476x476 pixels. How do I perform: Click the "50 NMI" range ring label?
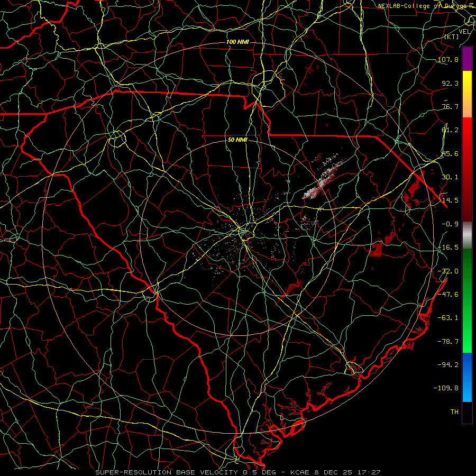pyautogui.click(x=237, y=140)
